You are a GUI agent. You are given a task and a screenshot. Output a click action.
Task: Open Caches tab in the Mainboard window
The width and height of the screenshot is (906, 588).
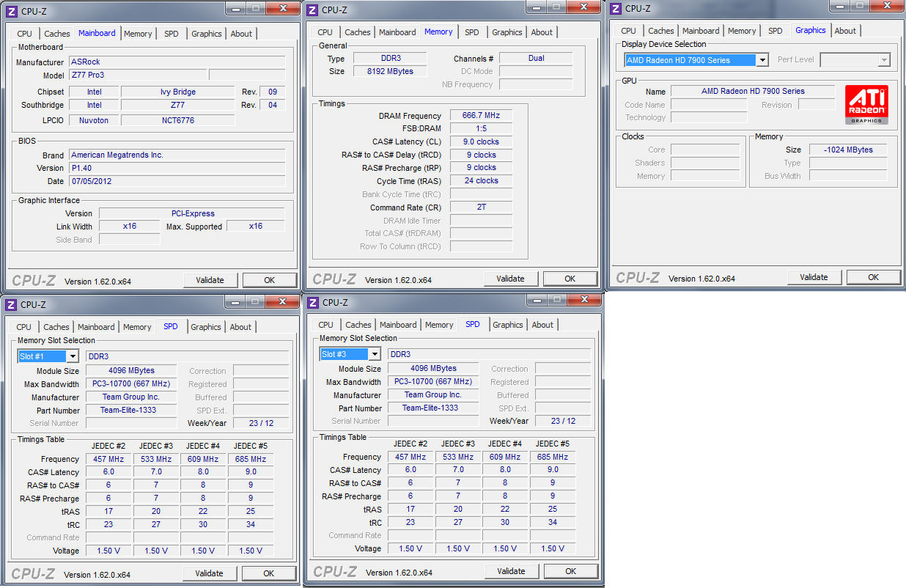(57, 34)
